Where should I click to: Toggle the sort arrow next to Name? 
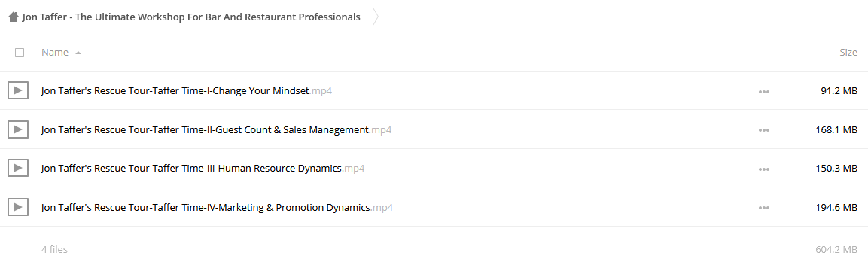78,53
